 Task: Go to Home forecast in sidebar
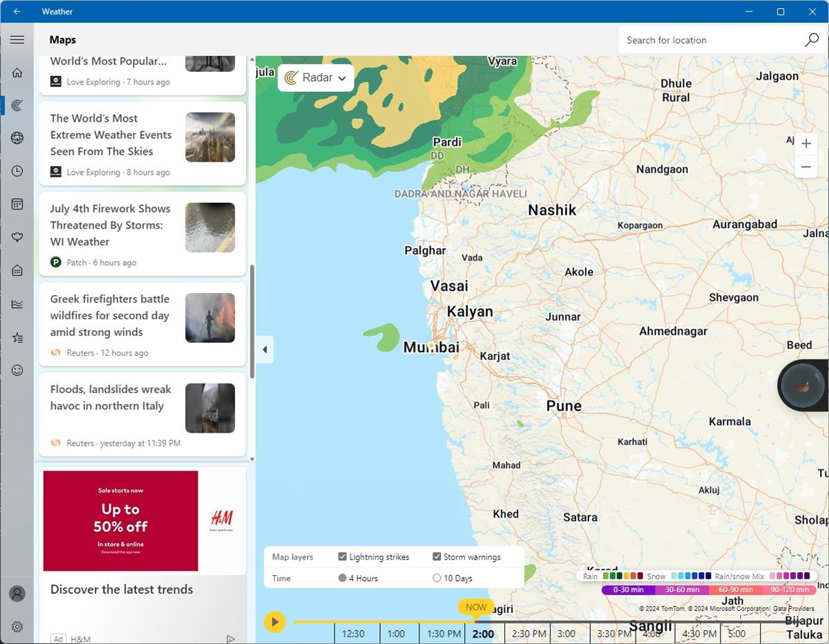click(17, 73)
